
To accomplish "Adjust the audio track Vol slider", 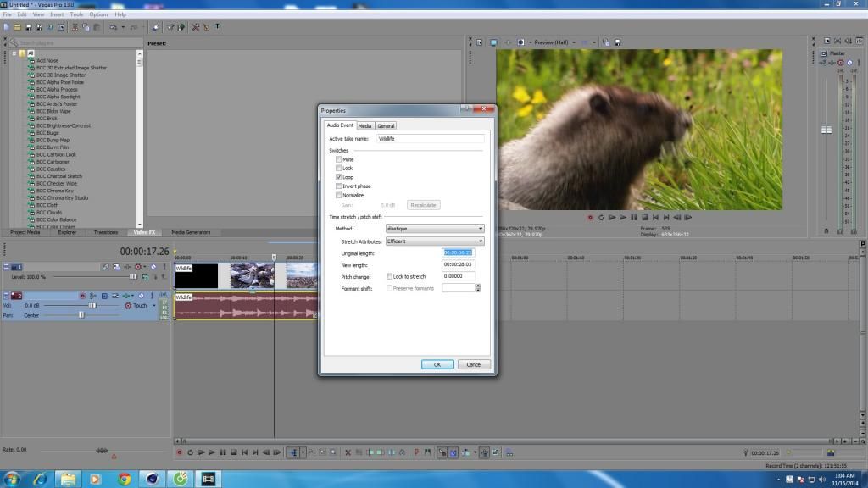I will tap(92, 305).
